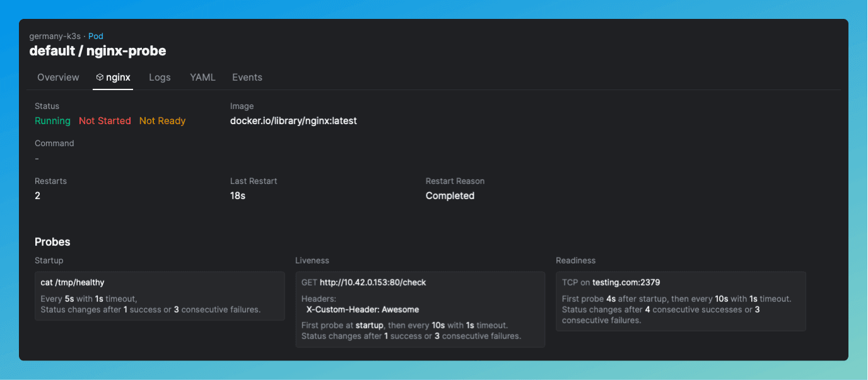Image resolution: width=868 pixels, height=380 pixels.
Task: Click the Not Started status label
Action: tap(105, 121)
